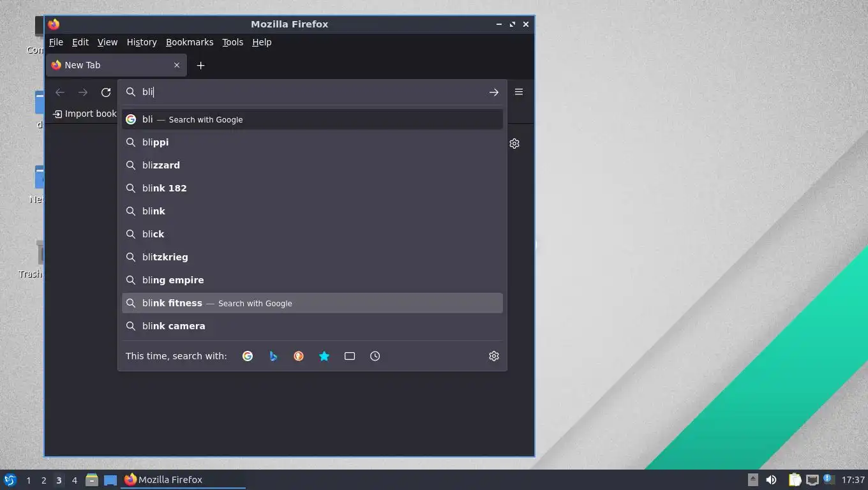Click the Bing one-off search icon

point(273,356)
